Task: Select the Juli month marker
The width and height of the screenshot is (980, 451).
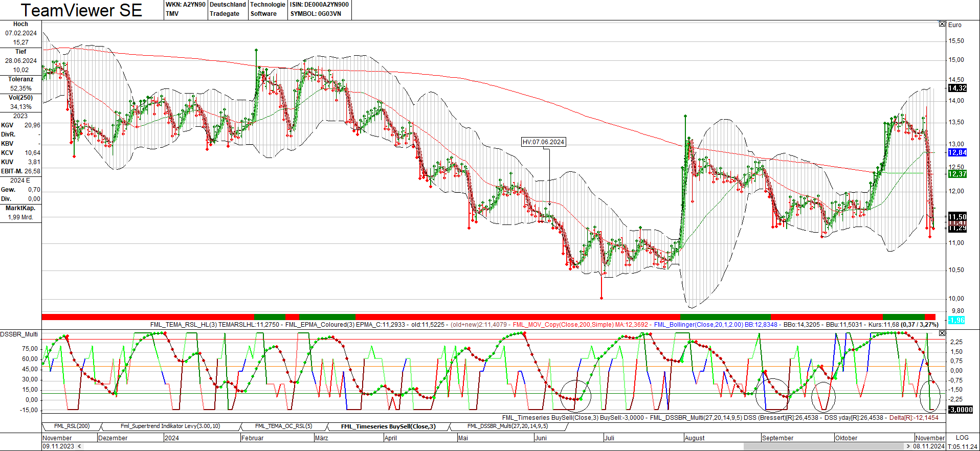Action: [609, 438]
